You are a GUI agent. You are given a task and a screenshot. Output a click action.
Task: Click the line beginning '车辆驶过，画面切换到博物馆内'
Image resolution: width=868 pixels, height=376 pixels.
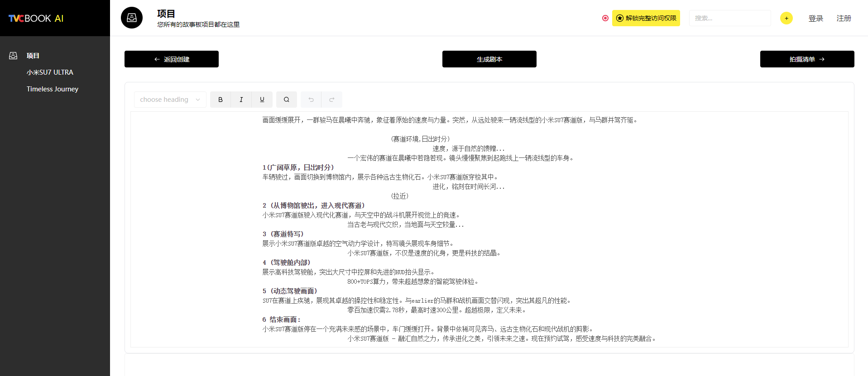[380, 177]
